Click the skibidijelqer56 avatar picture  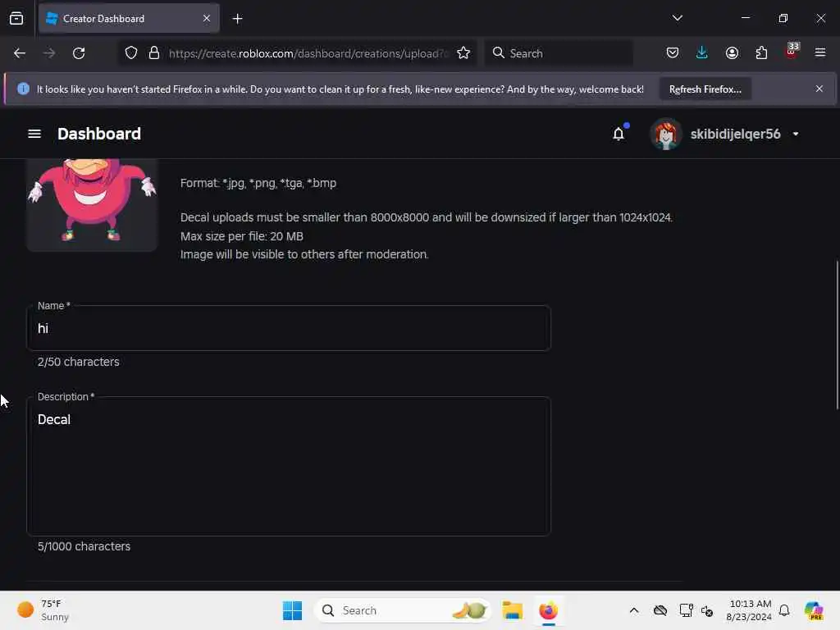point(665,134)
